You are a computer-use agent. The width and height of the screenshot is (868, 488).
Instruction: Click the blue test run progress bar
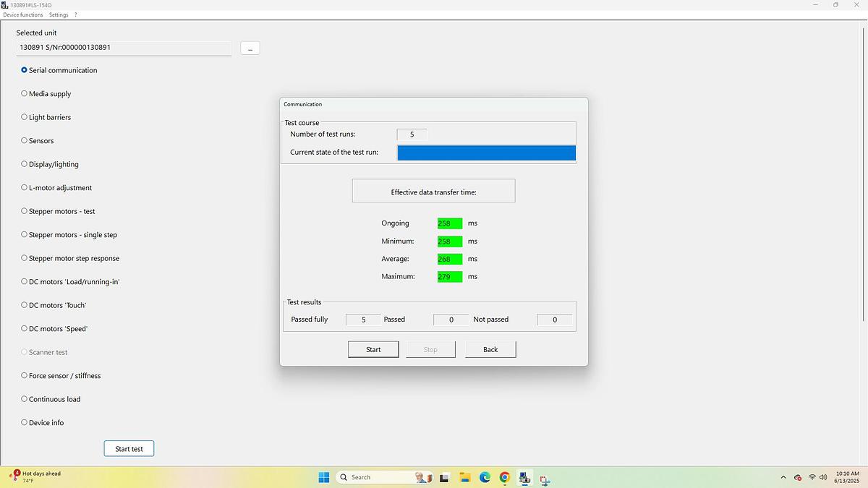(x=486, y=153)
